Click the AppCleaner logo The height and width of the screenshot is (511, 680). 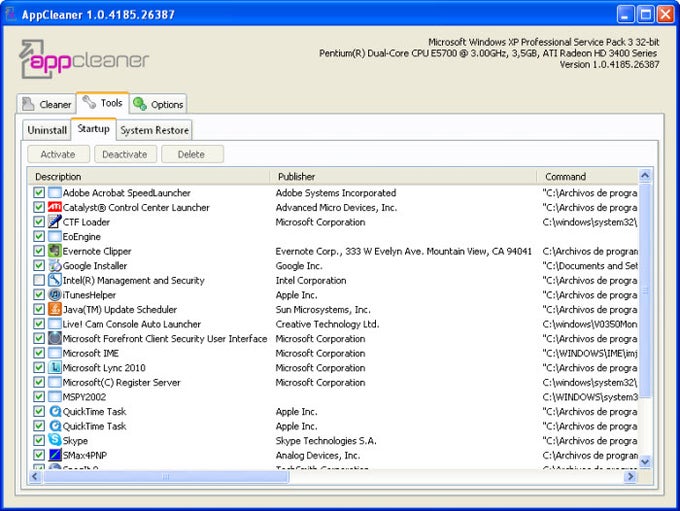click(x=85, y=59)
